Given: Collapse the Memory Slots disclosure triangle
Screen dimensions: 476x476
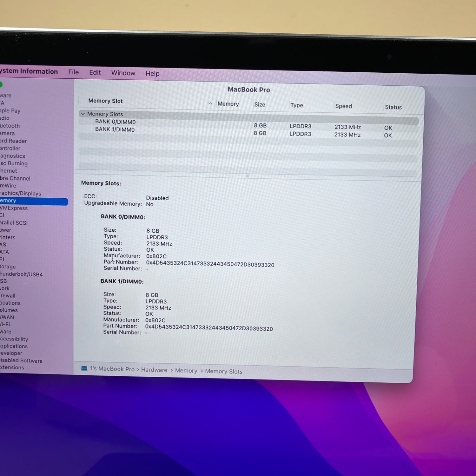Looking at the screenshot, I should pos(83,114).
